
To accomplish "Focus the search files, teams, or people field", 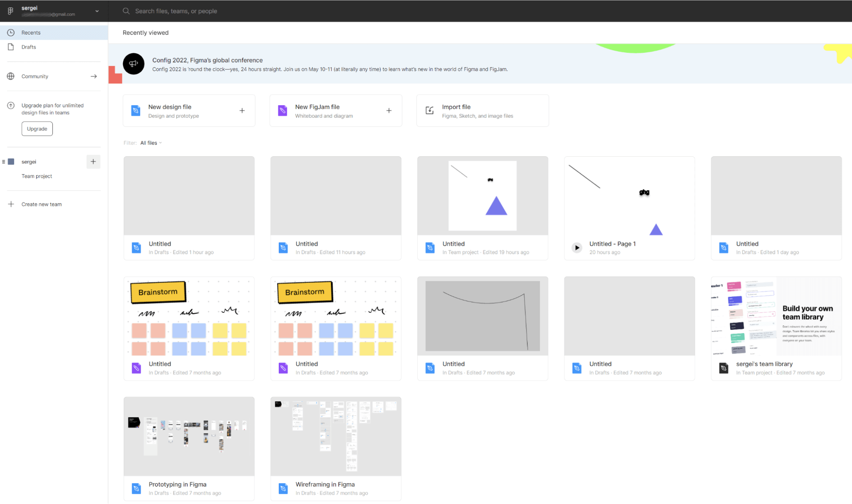I will 176,11.
